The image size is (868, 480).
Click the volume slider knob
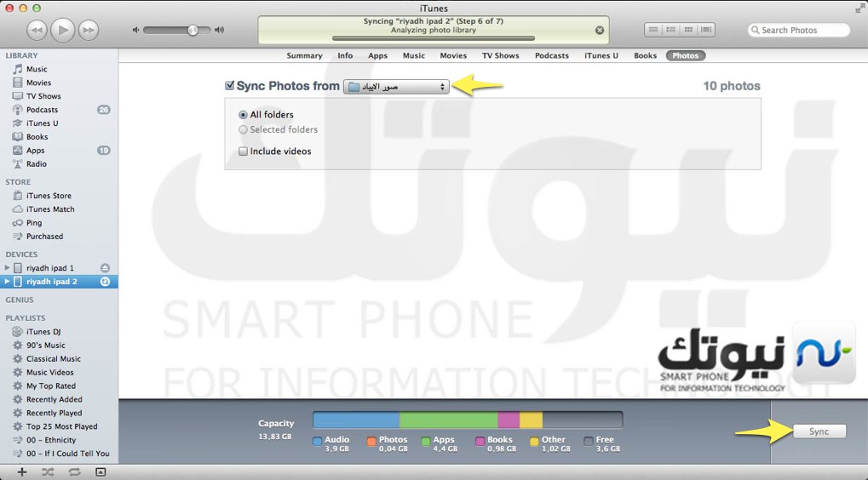pyautogui.click(x=193, y=30)
